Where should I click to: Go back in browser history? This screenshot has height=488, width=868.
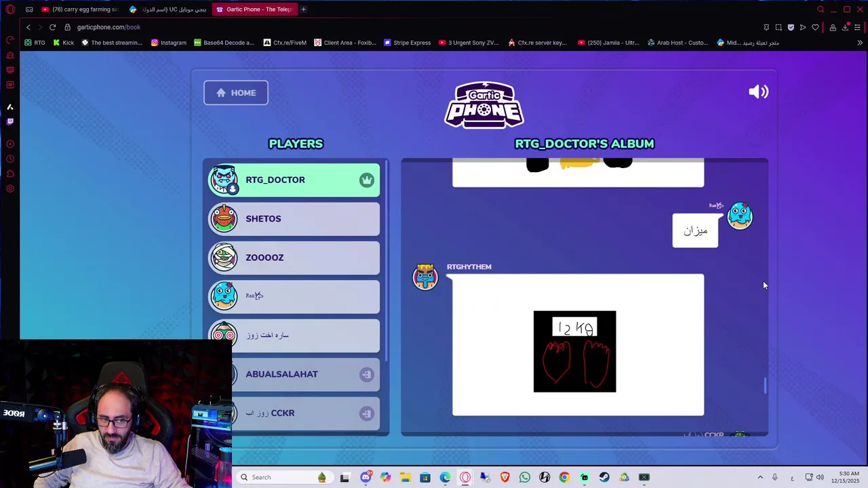tap(28, 27)
